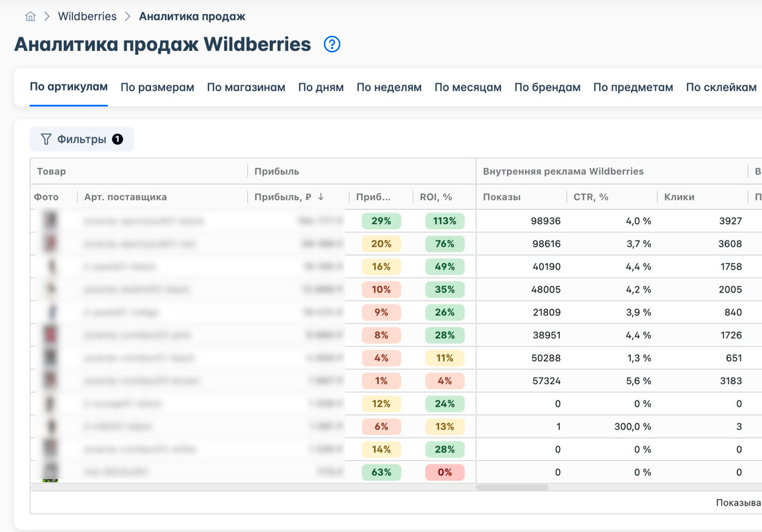Open the Фильтры button

[81, 139]
